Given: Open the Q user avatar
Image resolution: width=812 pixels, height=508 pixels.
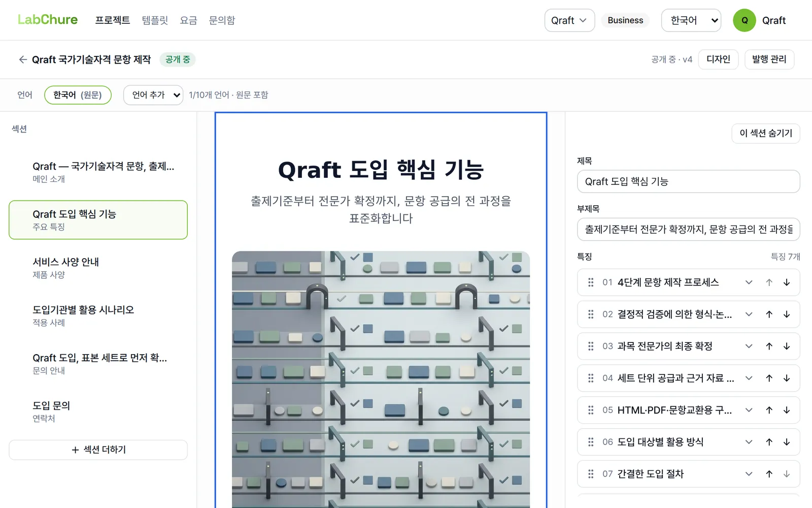Looking at the screenshot, I should (x=745, y=20).
